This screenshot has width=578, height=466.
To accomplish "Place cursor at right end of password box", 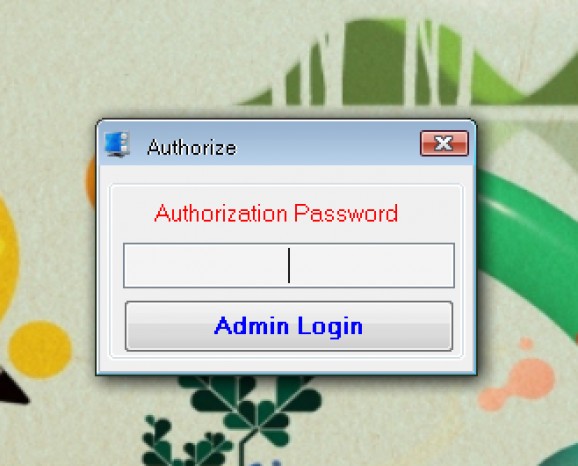I will 449,265.
